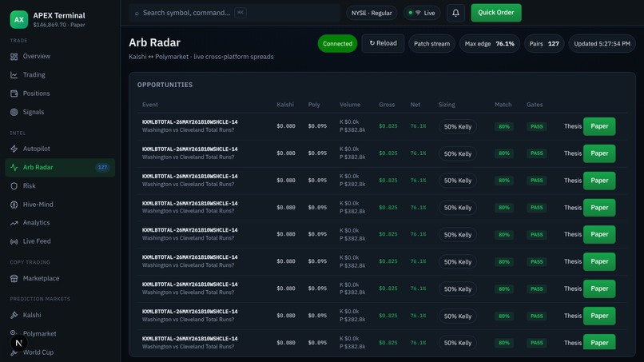Screen dimensions: 644x362
Task: Open 50% Kelly sizing in fifth row
Action: click(458, 235)
